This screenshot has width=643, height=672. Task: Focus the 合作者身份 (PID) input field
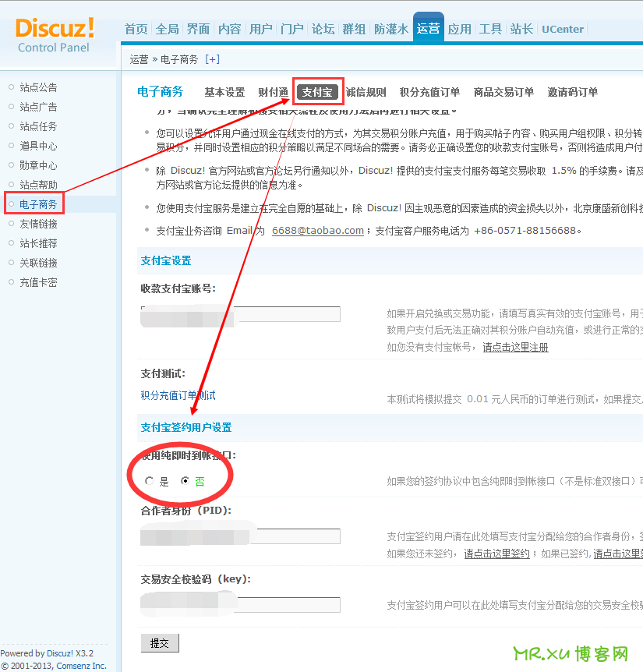[x=241, y=536]
